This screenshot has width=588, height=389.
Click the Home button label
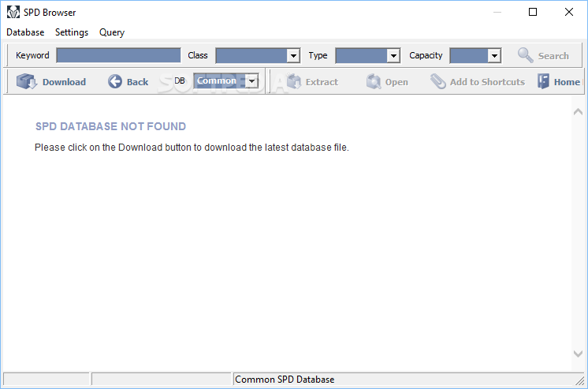tap(567, 82)
